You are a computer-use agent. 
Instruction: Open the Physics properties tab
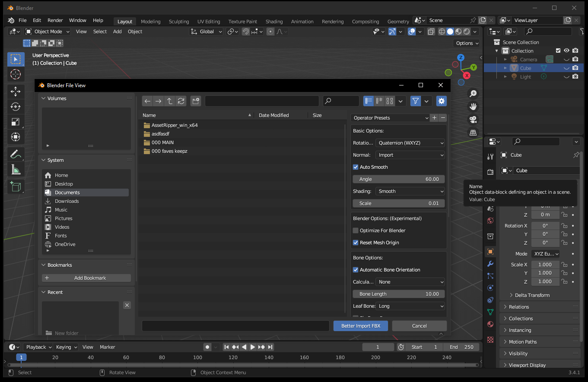tap(490, 288)
